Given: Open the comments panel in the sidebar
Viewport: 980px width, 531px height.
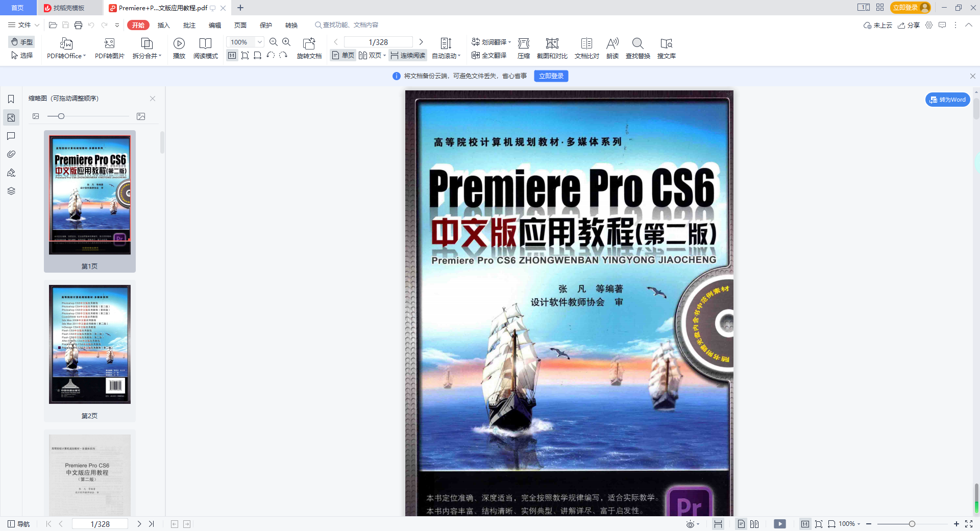Looking at the screenshot, I should pos(11,136).
